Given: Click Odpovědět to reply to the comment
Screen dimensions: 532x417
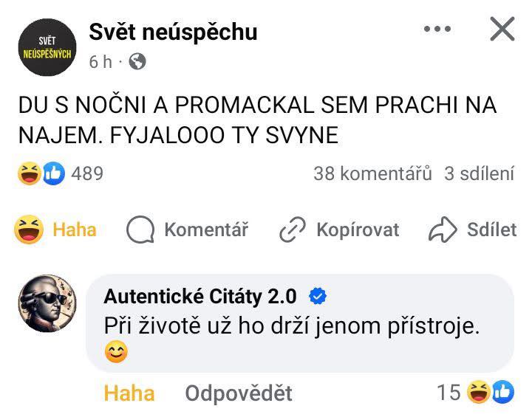Looking at the screenshot, I should click(238, 393).
